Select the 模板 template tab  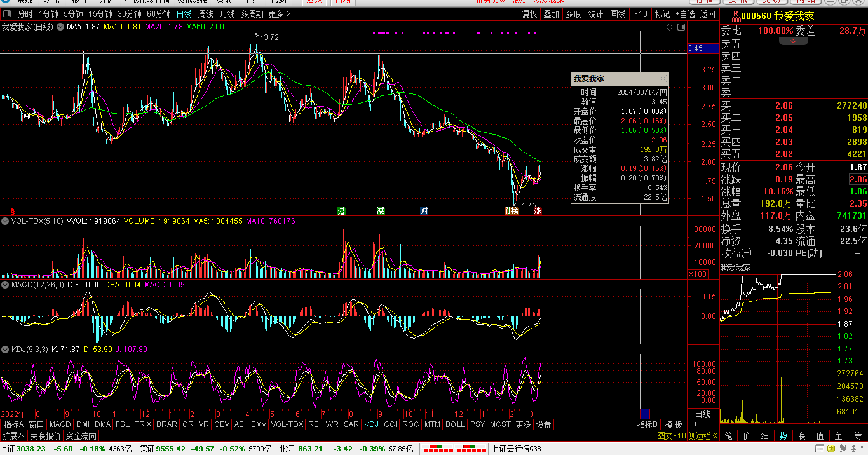click(674, 424)
